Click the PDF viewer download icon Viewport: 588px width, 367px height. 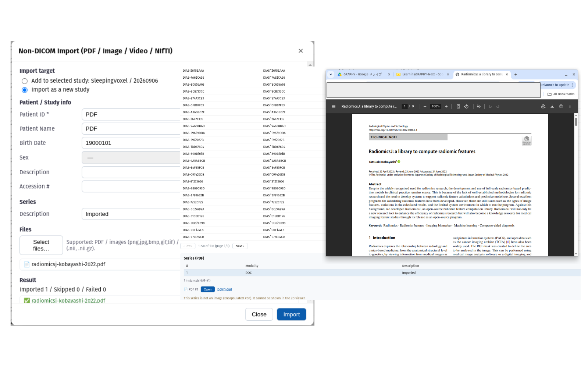pyautogui.click(x=552, y=107)
